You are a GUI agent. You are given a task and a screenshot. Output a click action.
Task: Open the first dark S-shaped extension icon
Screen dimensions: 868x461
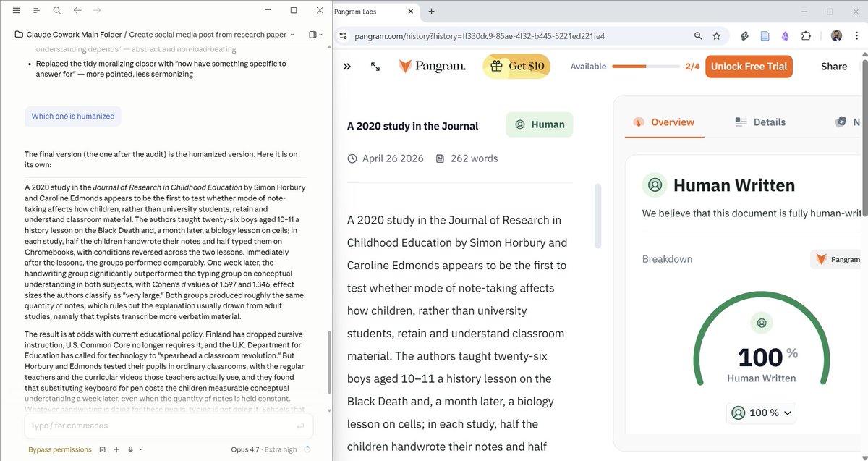click(744, 35)
